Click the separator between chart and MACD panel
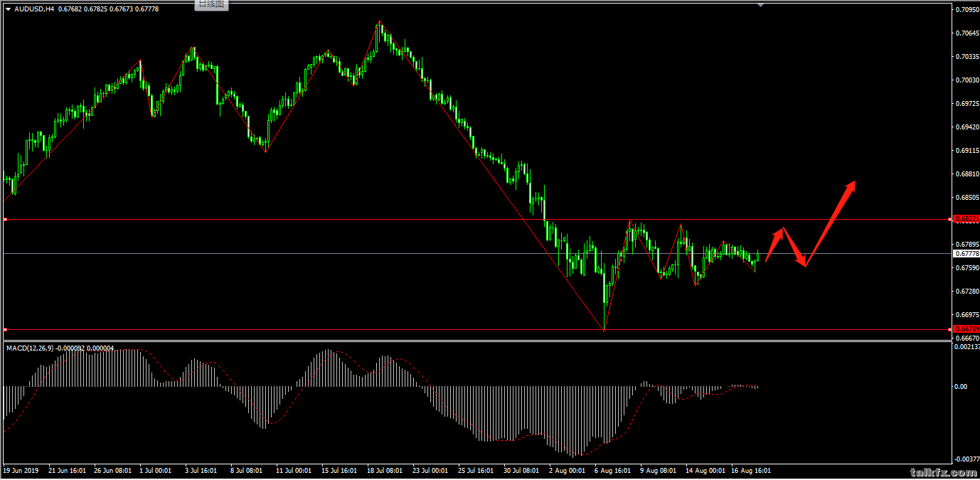Viewport: 980px width, 480px height. click(x=476, y=341)
